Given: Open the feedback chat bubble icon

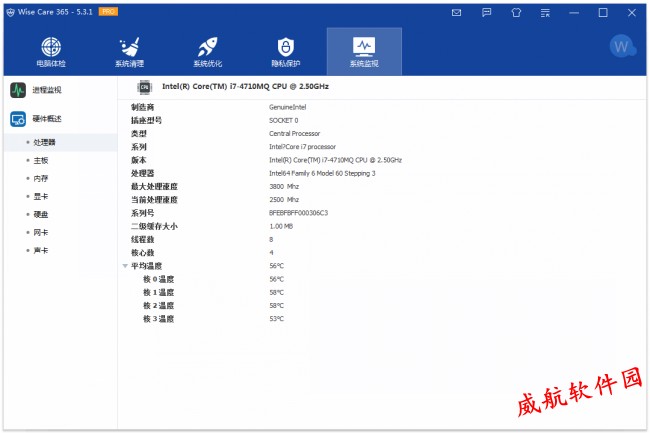Looking at the screenshot, I should tap(487, 12).
